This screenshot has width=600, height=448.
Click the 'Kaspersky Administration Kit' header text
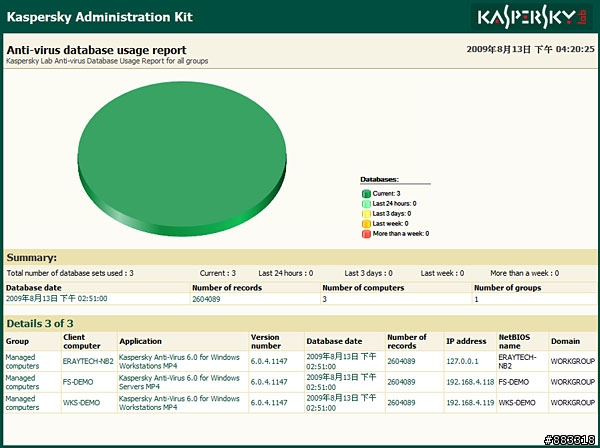click(x=99, y=17)
